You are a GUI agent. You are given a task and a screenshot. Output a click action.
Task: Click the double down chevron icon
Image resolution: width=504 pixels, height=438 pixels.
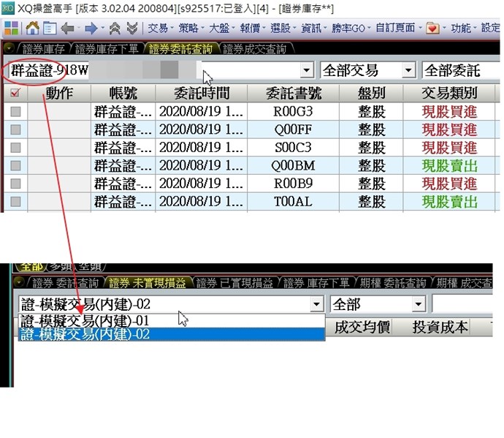tap(131, 29)
